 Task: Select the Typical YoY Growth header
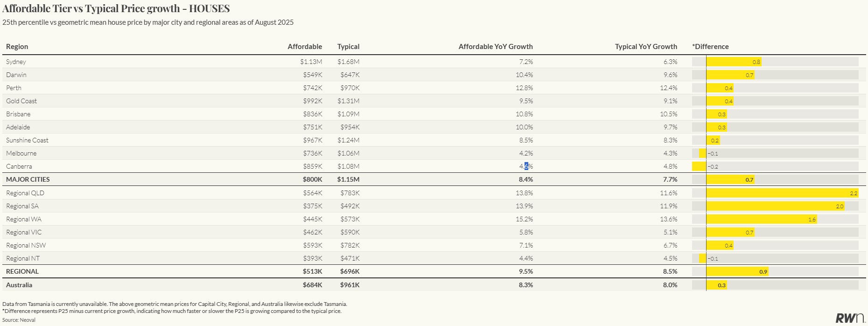[x=645, y=47]
